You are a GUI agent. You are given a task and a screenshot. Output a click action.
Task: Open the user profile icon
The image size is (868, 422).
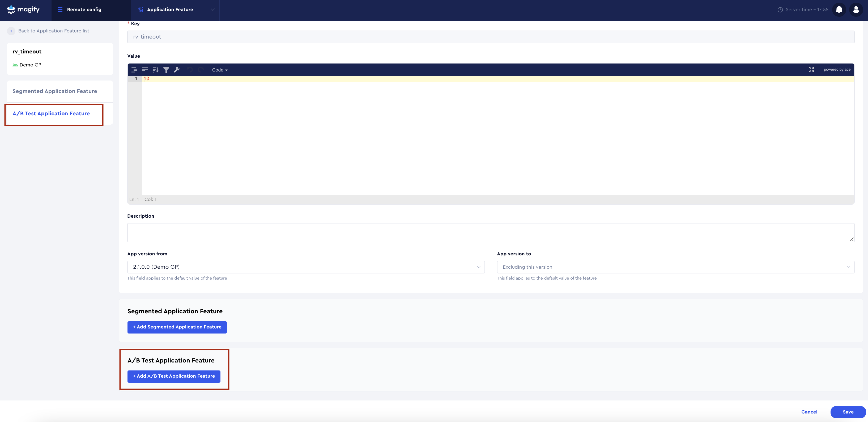[x=856, y=10]
